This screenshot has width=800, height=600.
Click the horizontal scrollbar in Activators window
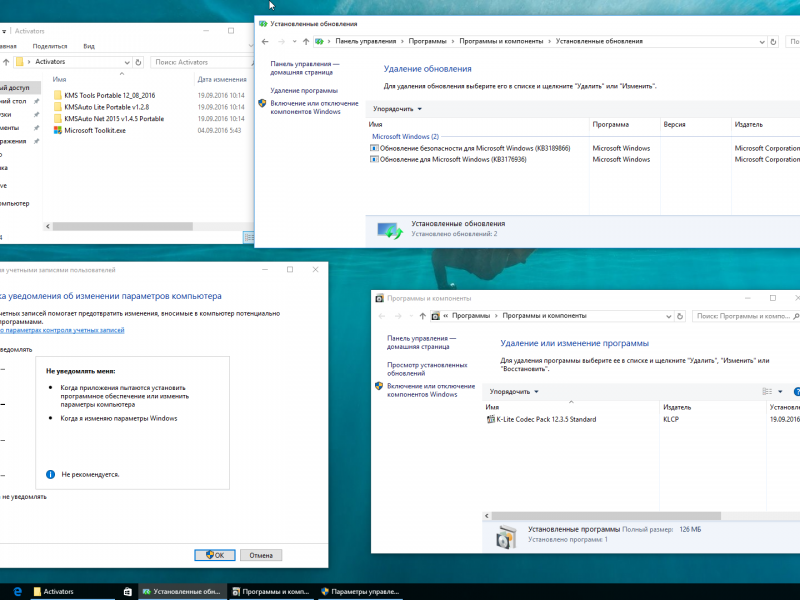point(122,226)
